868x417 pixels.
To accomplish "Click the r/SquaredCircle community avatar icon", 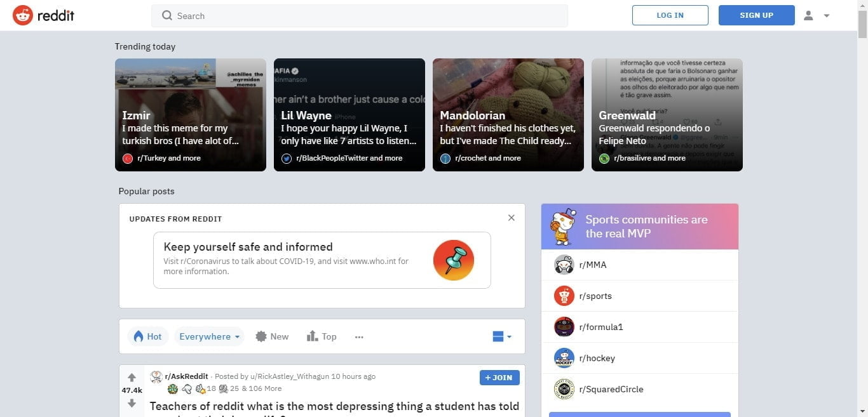I will tap(564, 389).
